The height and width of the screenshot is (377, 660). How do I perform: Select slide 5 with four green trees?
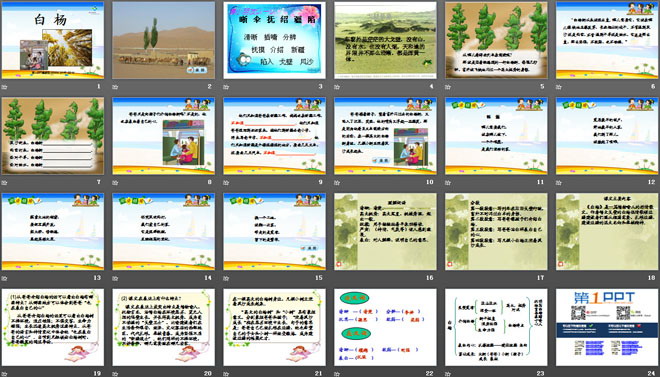coord(496,40)
